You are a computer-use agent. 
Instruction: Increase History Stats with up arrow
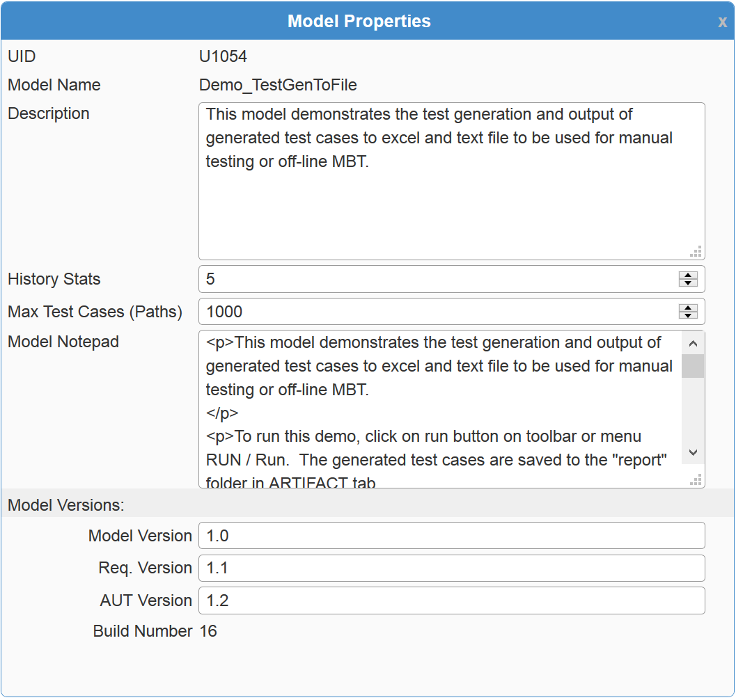[x=688, y=276]
